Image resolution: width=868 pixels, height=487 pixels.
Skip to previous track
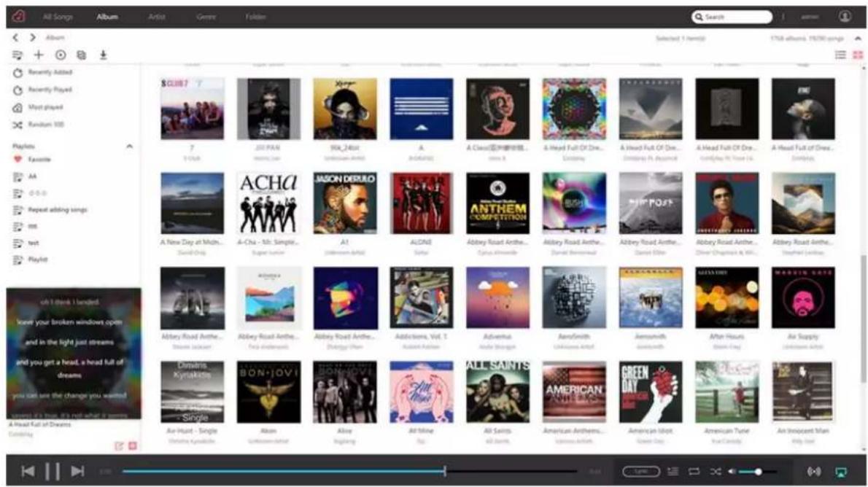point(28,472)
